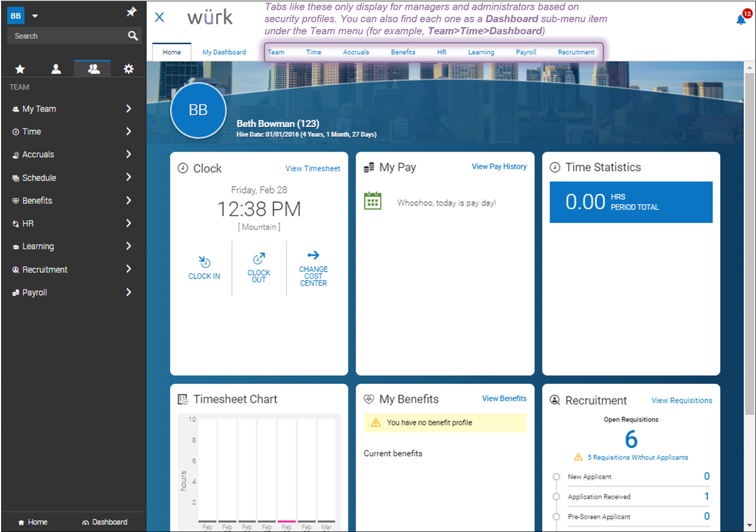Expand Payroll menu chevron
Viewport: 756px width, 532px height.
tap(129, 292)
